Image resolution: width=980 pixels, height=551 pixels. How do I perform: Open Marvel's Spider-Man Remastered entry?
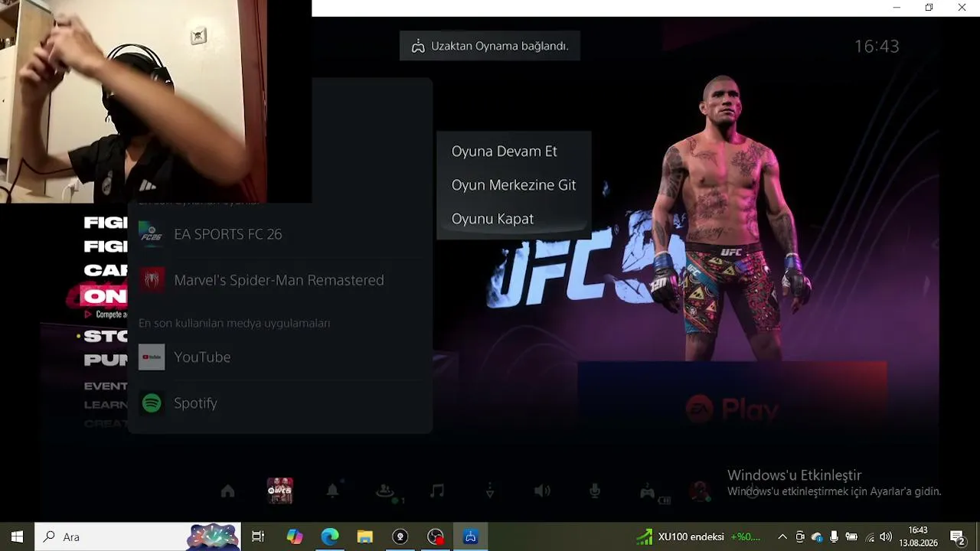coord(281,280)
